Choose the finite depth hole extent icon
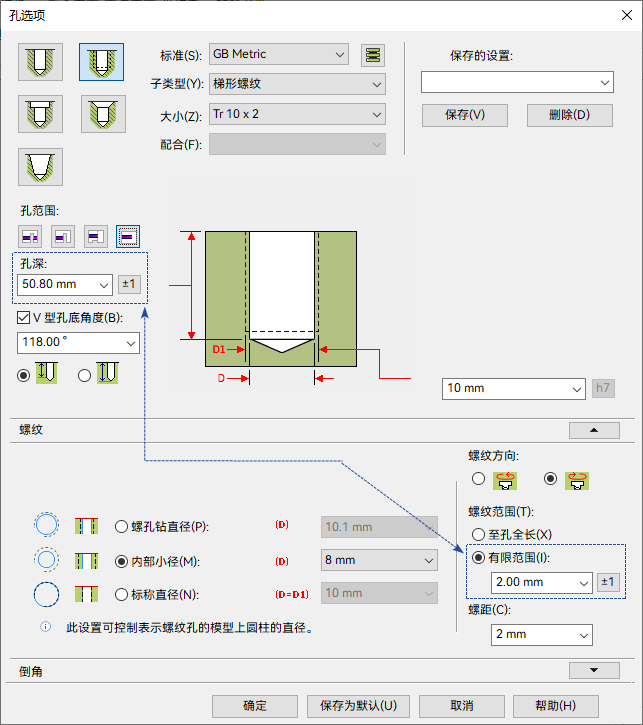 pos(128,237)
